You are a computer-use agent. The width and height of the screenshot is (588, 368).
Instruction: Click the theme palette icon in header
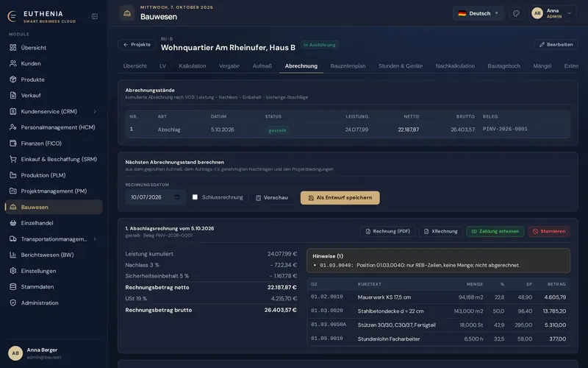point(516,13)
